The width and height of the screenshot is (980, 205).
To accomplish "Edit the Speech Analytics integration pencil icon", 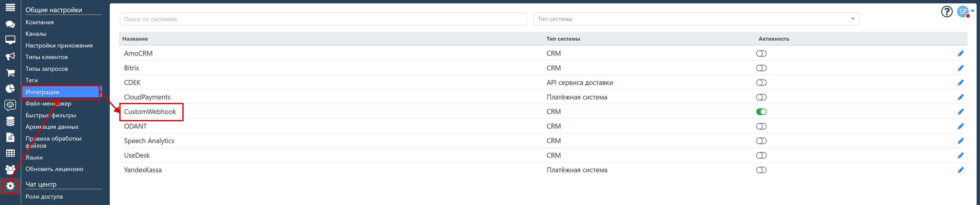I will [961, 141].
